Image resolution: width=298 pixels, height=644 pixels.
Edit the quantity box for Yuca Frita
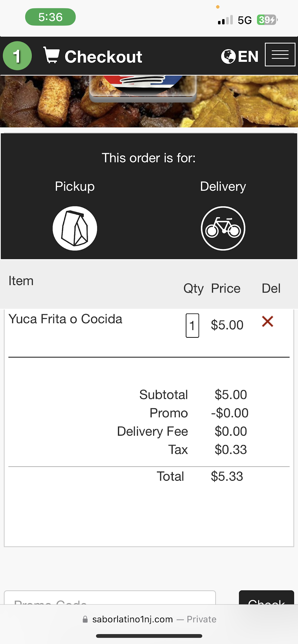[192, 325]
